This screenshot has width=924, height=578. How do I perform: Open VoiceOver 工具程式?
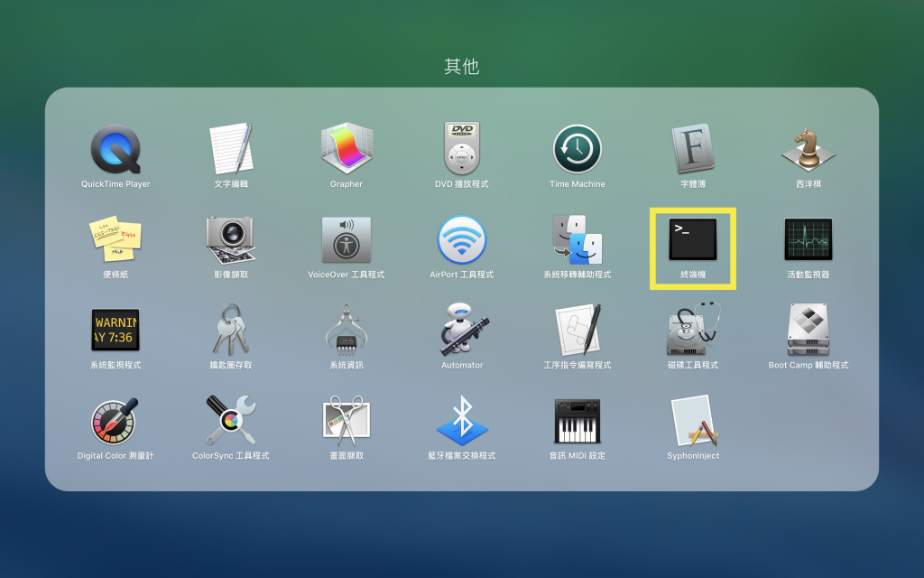point(346,239)
